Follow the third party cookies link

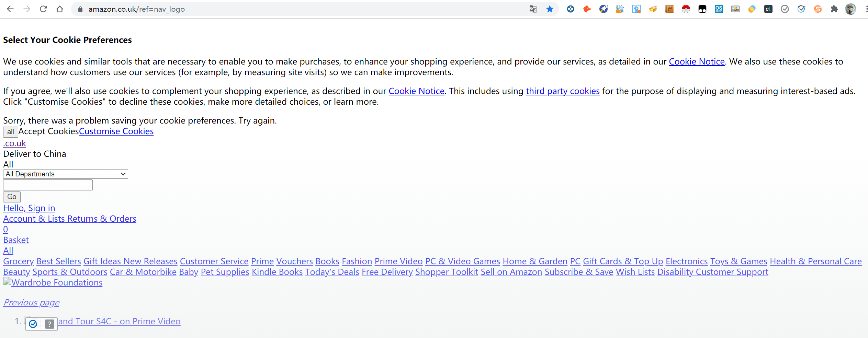(x=563, y=91)
